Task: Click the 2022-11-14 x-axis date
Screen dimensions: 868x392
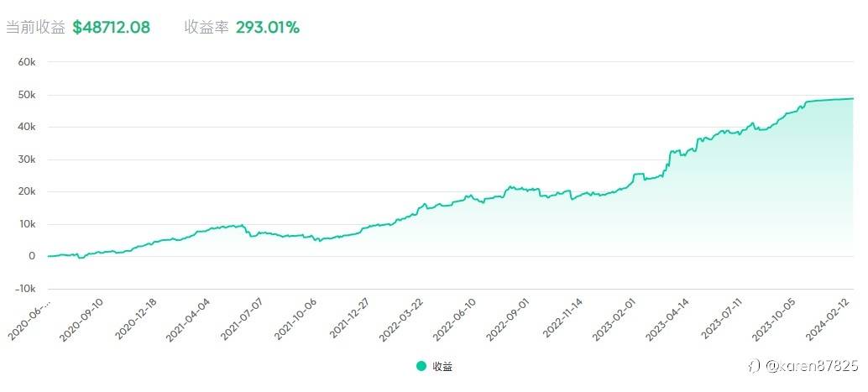Action: coord(566,319)
